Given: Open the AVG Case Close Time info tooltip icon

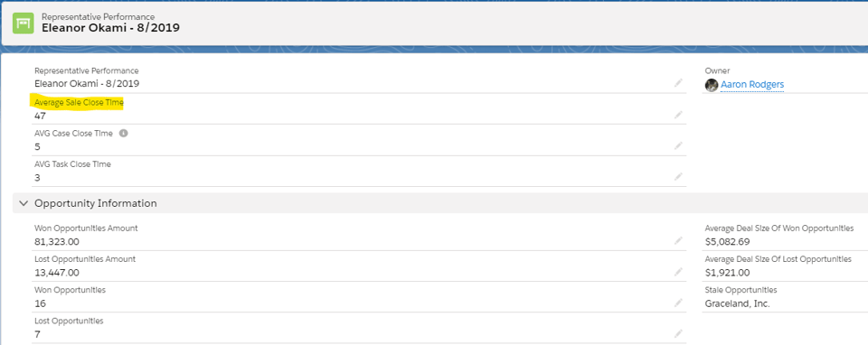Looking at the screenshot, I should [124, 134].
